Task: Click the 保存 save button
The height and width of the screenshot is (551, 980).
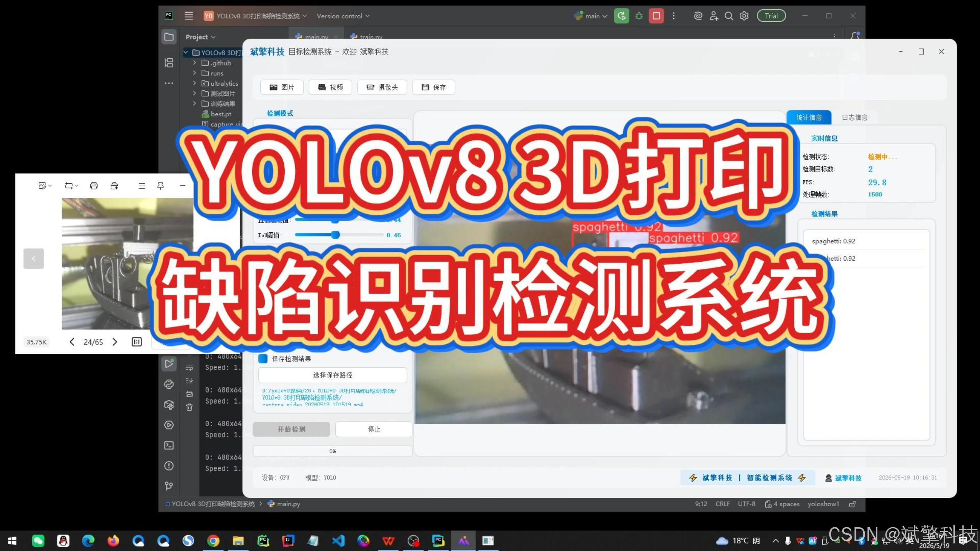Action: [434, 87]
